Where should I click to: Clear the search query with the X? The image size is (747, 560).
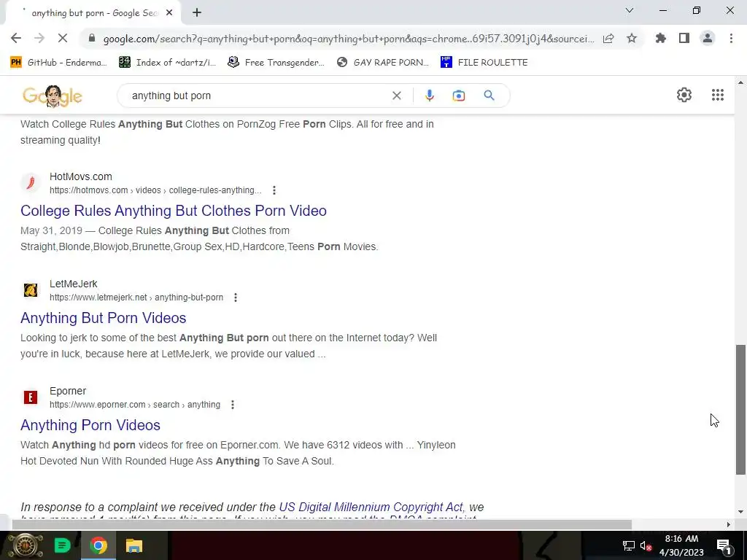click(x=396, y=96)
